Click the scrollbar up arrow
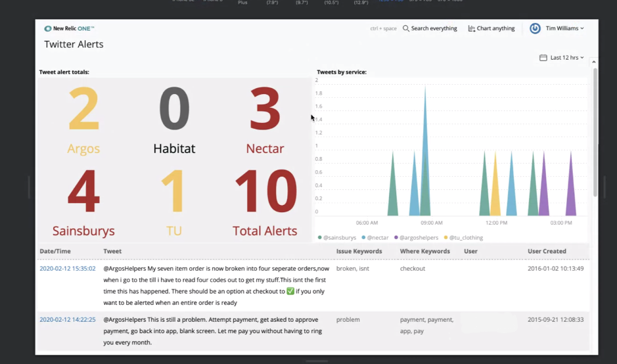The width and height of the screenshot is (617, 364). coord(594,62)
